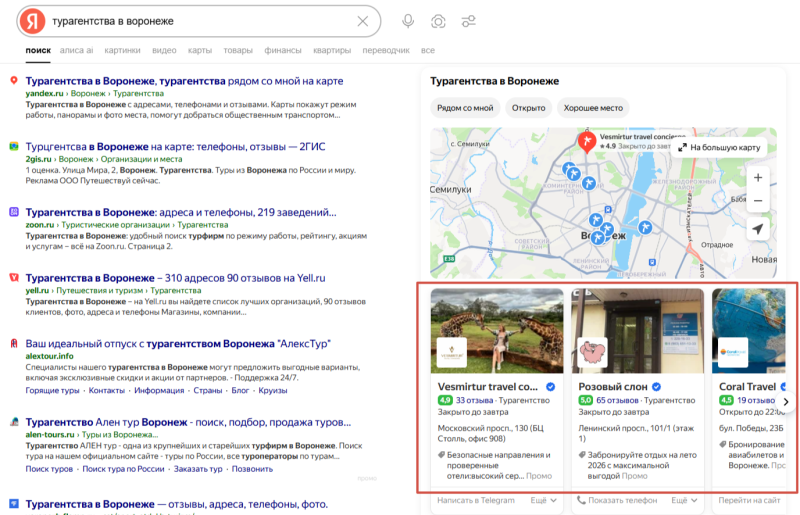The height and width of the screenshot is (515, 800).
Task: Open the 'переводчик' tab
Action: (386, 50)
